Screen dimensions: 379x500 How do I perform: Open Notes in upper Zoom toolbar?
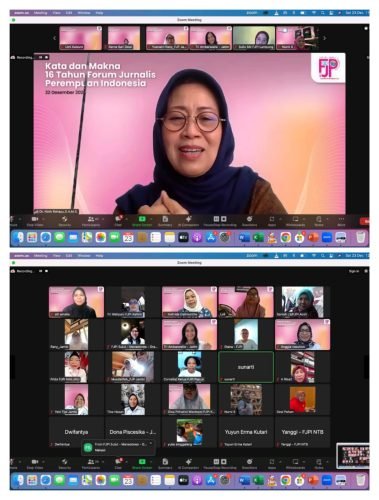[319, 221]
